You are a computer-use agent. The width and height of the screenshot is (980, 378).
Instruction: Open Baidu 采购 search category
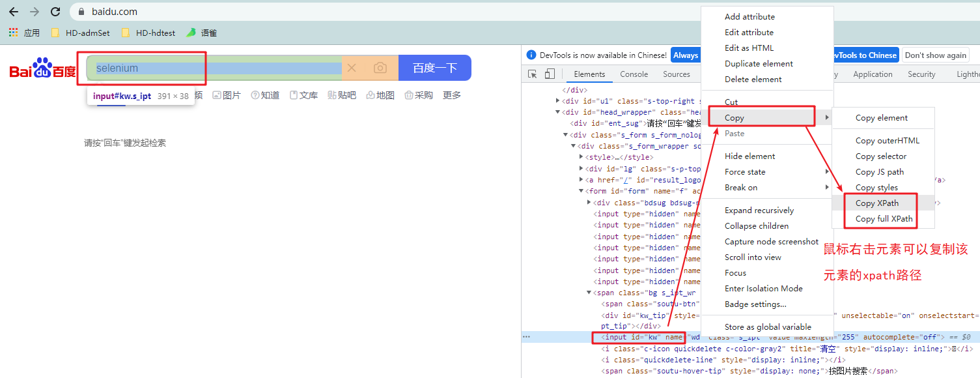tap(419, 95)
